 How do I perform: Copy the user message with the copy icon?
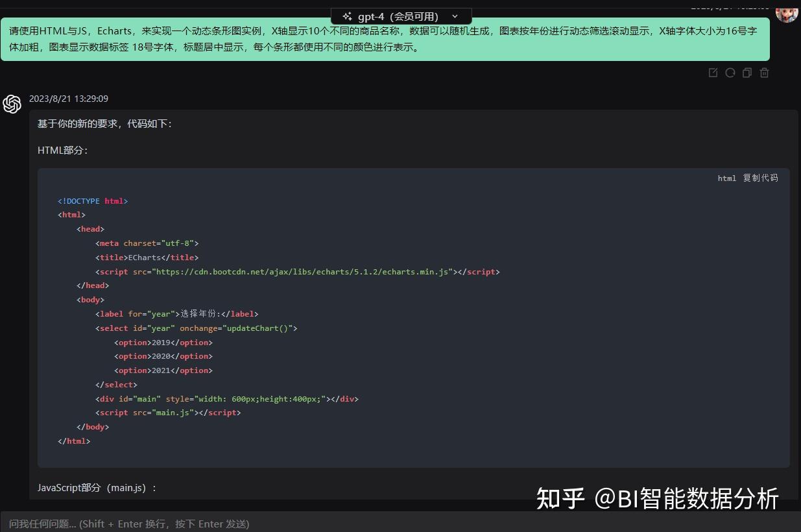pos(747,73)
